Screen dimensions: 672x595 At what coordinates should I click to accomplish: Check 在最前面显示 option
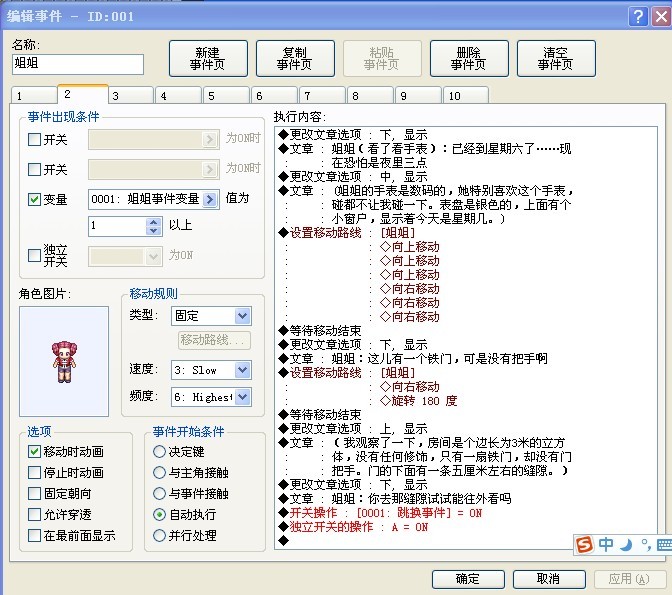point(34,535)
